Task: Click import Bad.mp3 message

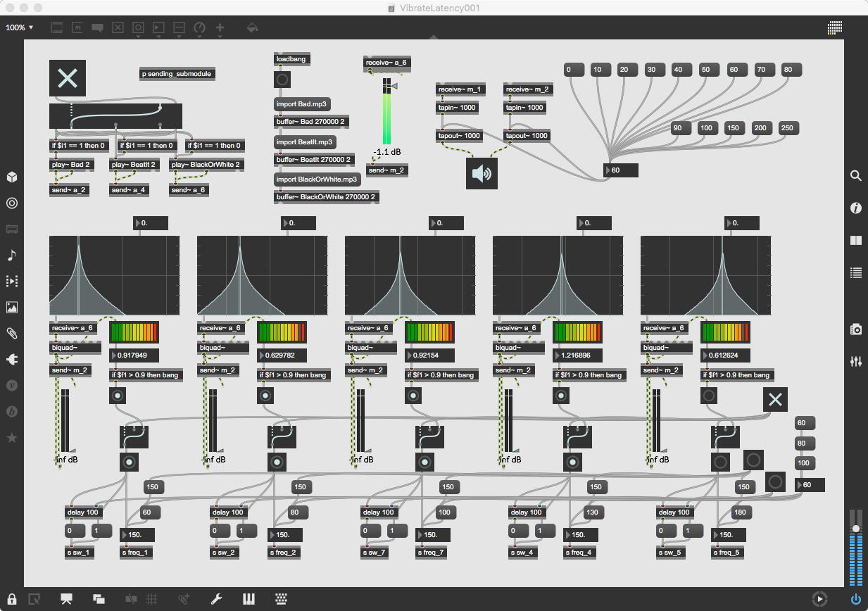Action: point(302,104)
